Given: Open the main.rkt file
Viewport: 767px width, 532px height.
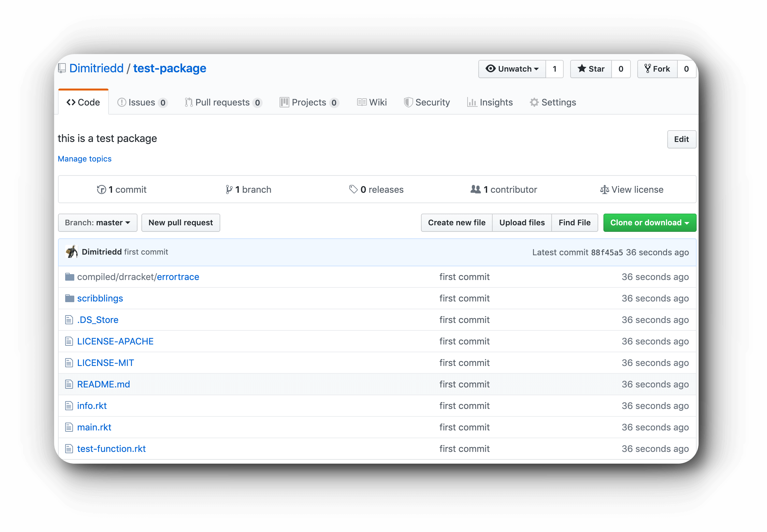Looking at the screenshot, I should click(94, 427).
